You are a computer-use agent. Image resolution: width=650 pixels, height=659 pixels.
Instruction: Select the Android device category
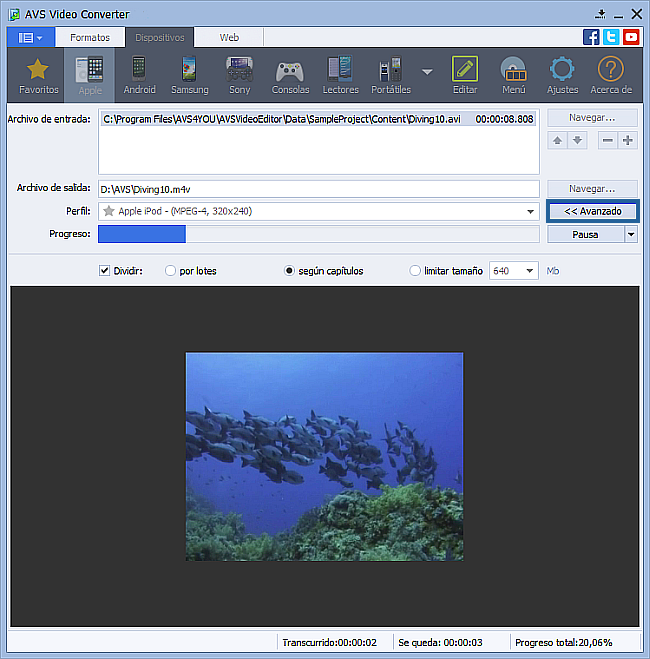139,75
